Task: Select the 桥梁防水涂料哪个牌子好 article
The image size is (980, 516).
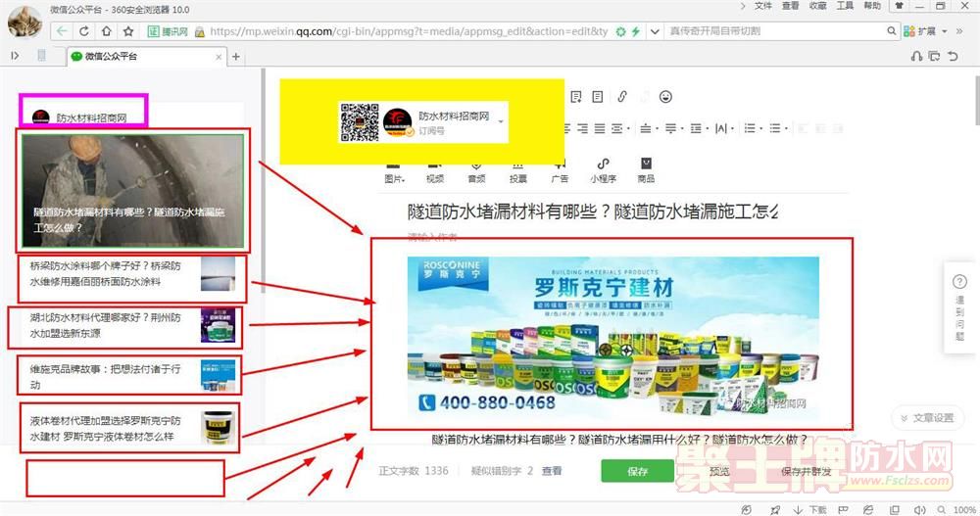Action: [132, 274]
